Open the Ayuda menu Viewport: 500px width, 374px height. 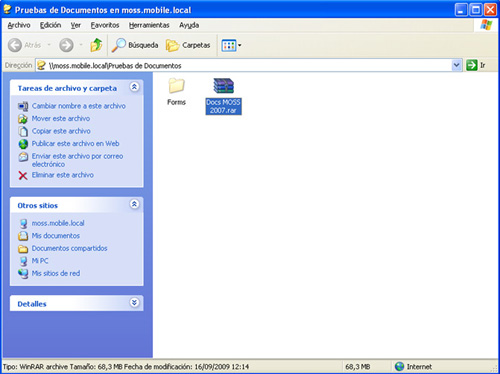(189, 25)
